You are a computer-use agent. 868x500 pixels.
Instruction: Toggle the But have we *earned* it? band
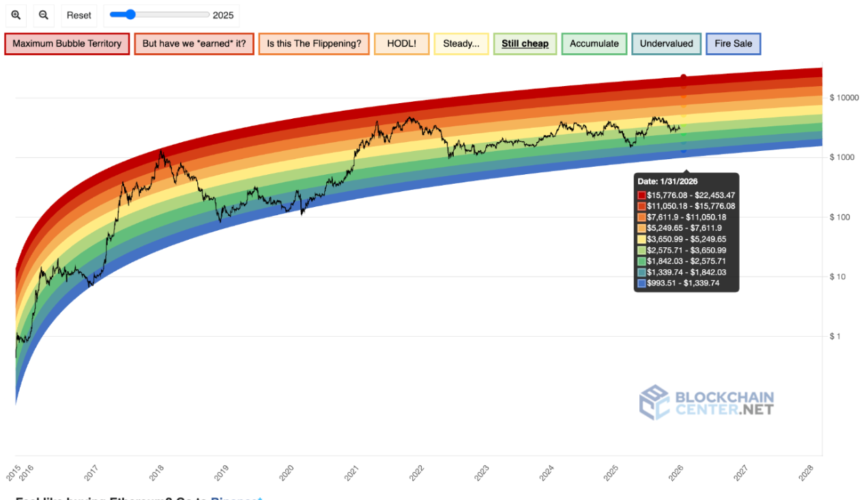[x=194, y=44]
